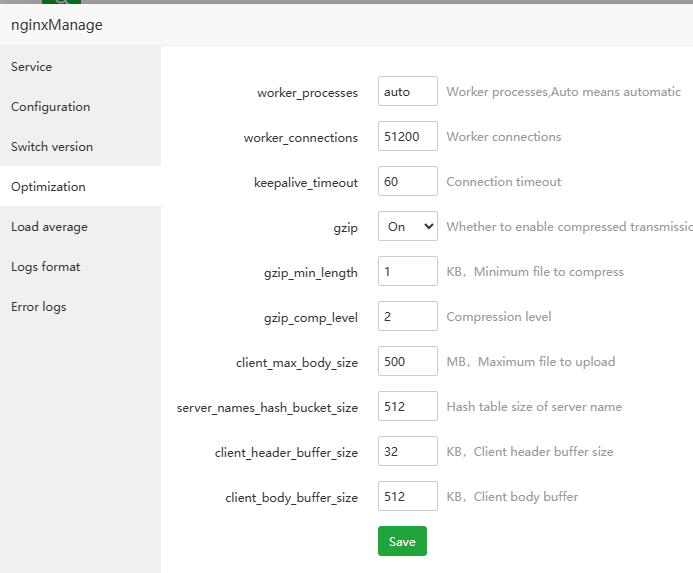The width and height of the screenshot is (693, 573).
Task: Click the worker_processes label text
Action: click(x=307, y=93)
